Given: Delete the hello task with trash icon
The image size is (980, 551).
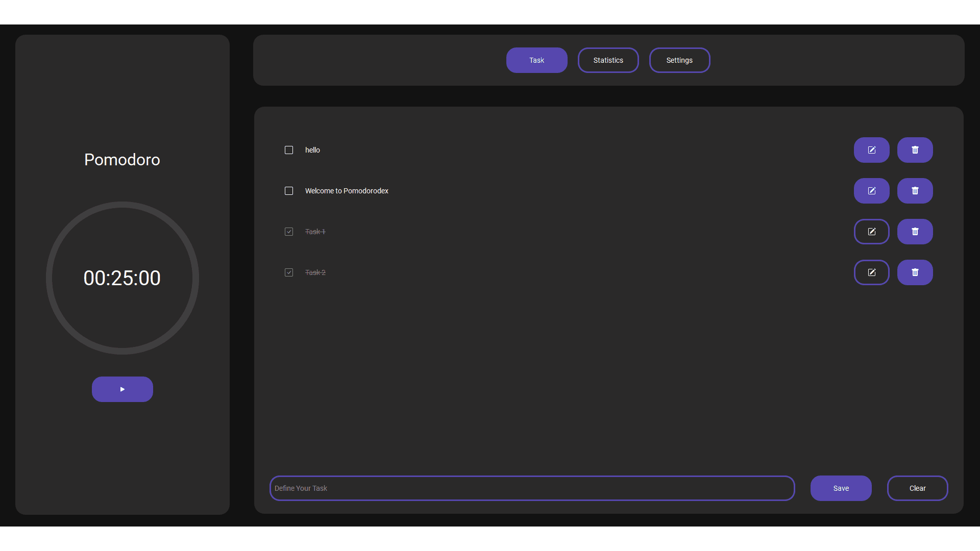Looking at the screenshot, I should pos(915,150).
